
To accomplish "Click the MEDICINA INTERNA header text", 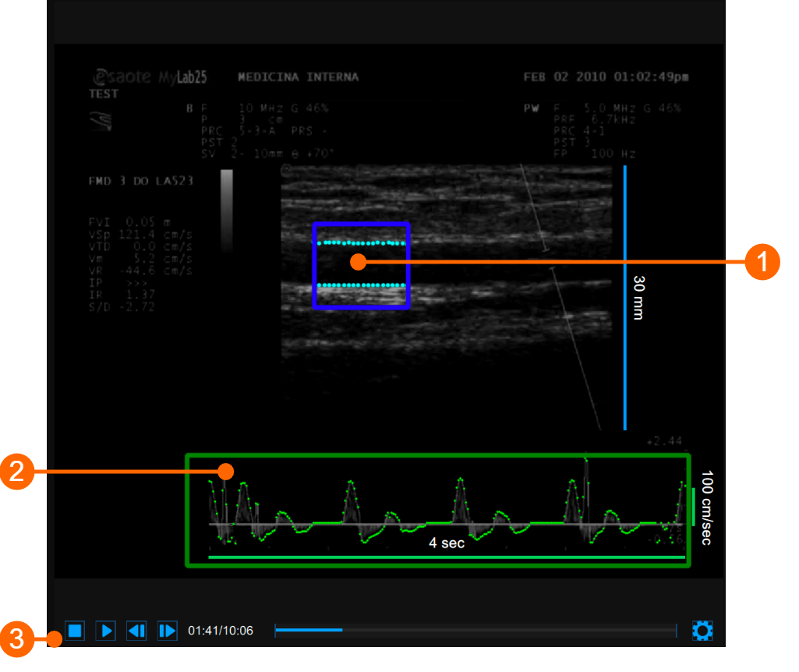I will [299, 76].
